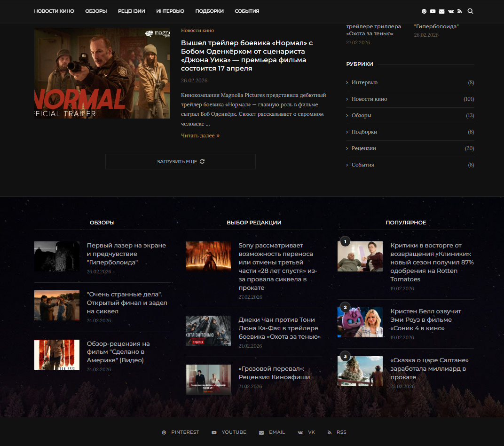Click the chevron next to Обзоры rubric
504x446 pixels.
pyautogui.click(x=347, y=115)
